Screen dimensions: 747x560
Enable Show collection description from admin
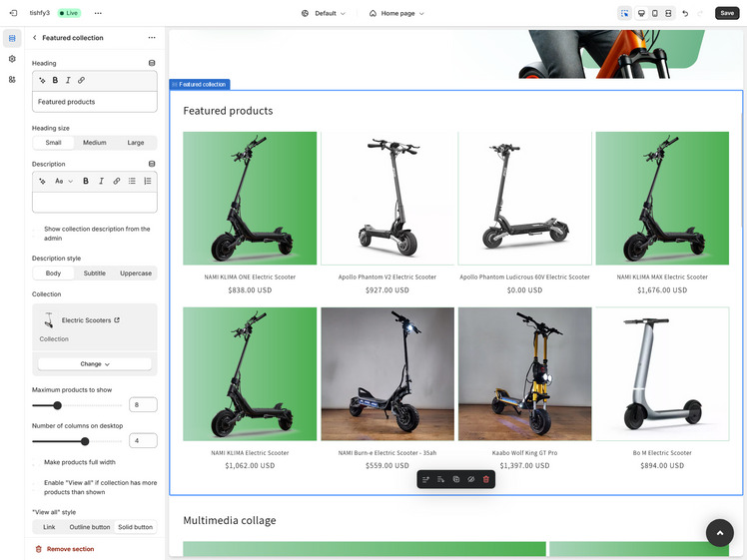36,234
